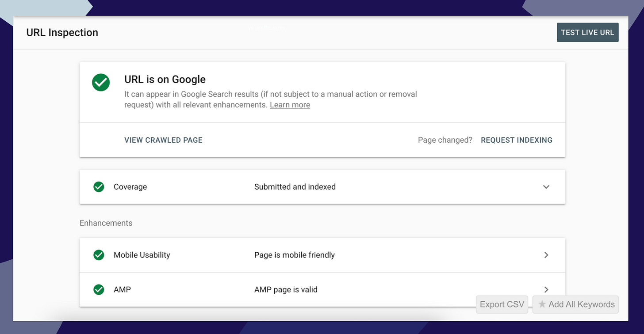Click 'Page is mobile friendly' text
The image size is (644, 334).
point(295,255)
